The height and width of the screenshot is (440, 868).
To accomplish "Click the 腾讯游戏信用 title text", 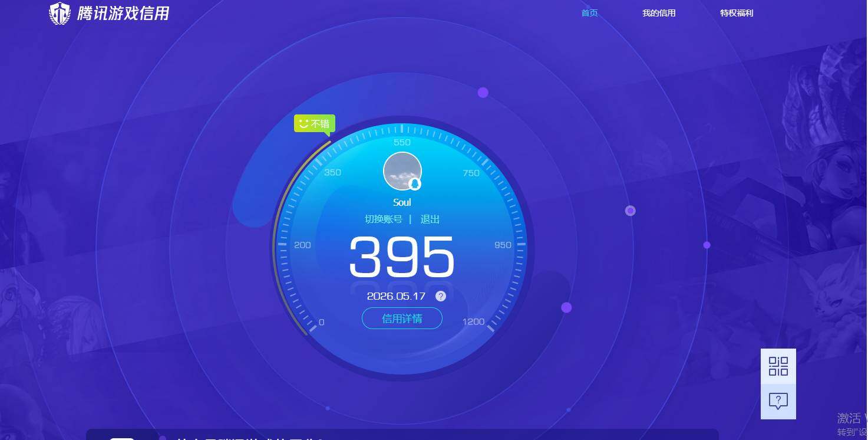I will [123, 13].
